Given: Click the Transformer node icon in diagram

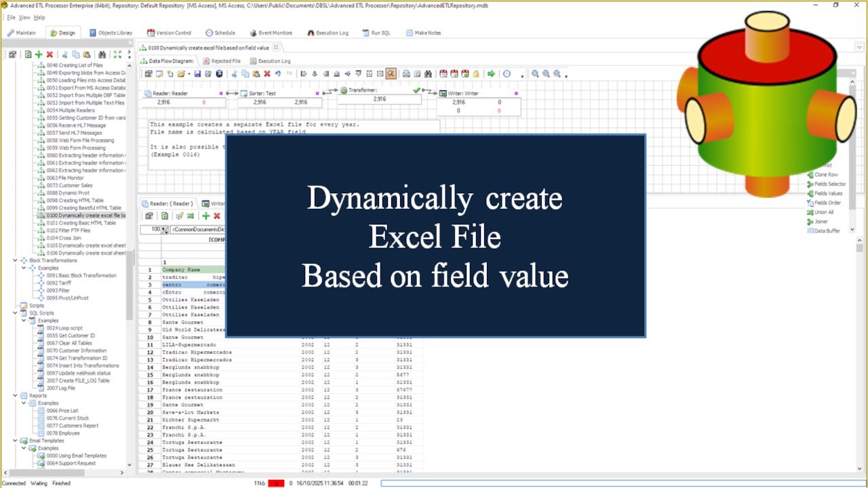Looking at the screenshot, I should tap(343, 90).
